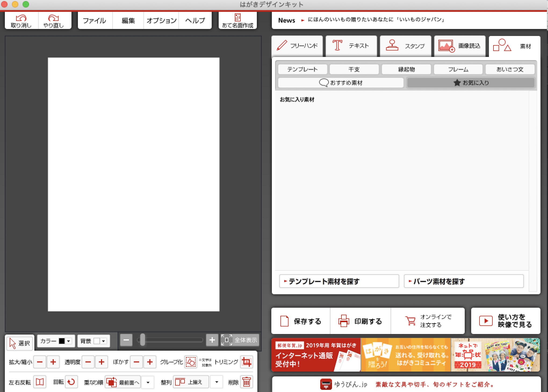Open the color (カラー) dropdown
The height and width of the screenshot is (392, 548).
(68, 341)
